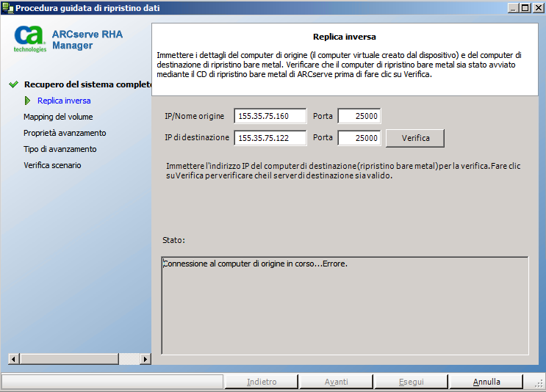This screenshot has height=392, width=546.
Task: Click green checkmark beside Recupero del sistema
Action: point(13,84)
